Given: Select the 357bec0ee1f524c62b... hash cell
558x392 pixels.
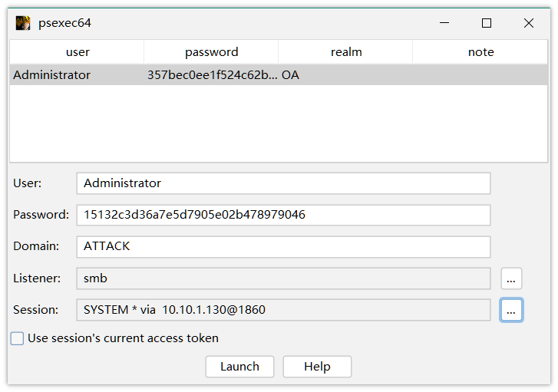Looking at the screenshot, I should point(211,74).
